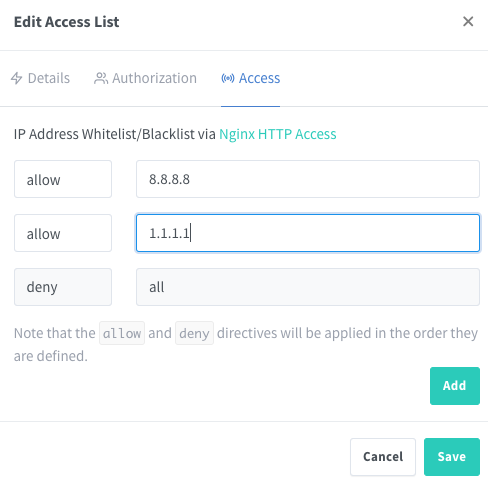Click the 8.8.8.8 address field
The height and width of the screenshot is (490, 488).
point(308,179)
